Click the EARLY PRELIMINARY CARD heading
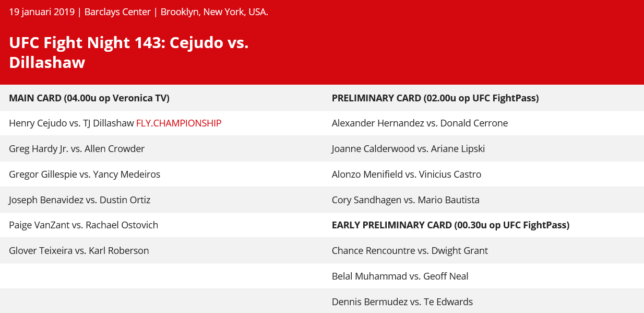Image resolution: width=644 pixels, height=313 pixels. pyautogui.click(x=450, y=225)
